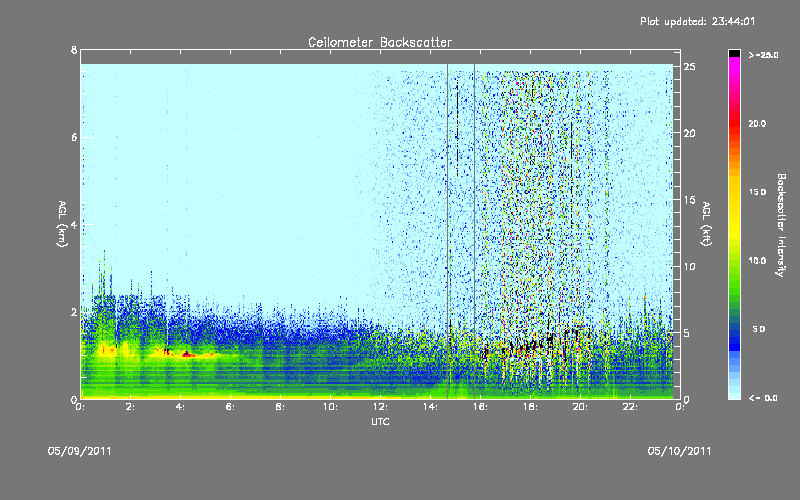Select the '2:' hour tick on UTC axis
The image size is (800, 500).
pos(130,407)
